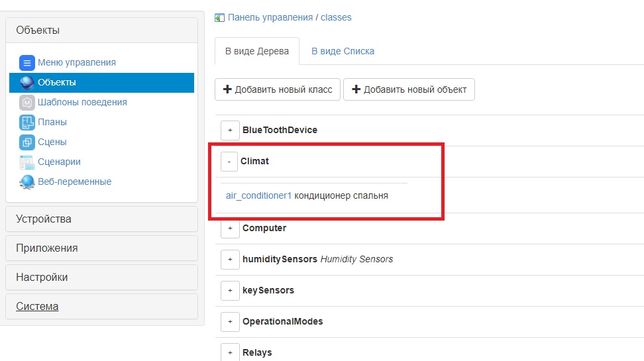Click the Меню управления sidebar icon
Screen dimensions: 644x361
click(27, 63)
